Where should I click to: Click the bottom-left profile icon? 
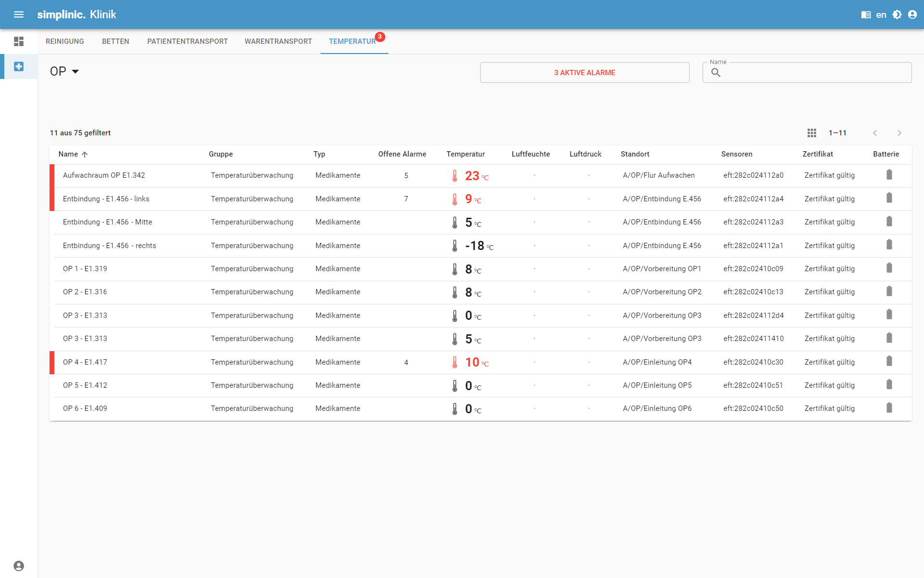pyautogui.click(x=19, y=565)
